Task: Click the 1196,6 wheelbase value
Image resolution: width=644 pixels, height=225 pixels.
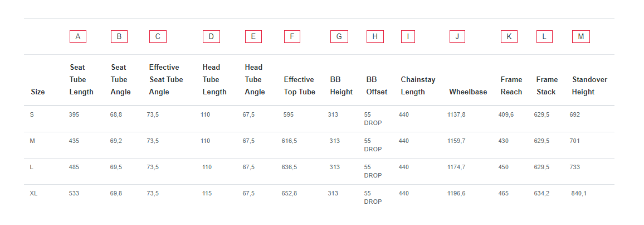Action: coord(456,193)
